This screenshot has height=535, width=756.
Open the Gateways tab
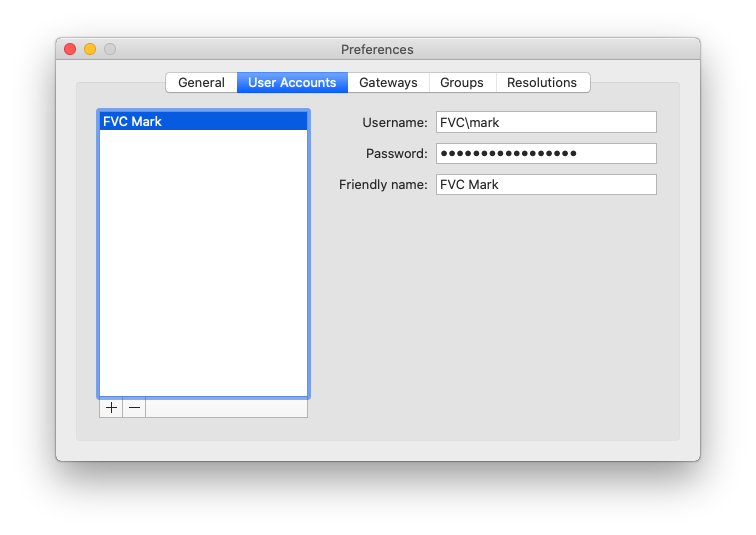click(x=388, y=82)
